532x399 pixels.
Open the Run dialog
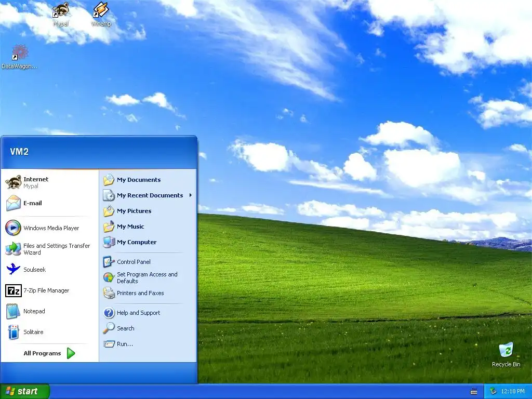tap(148, 344)
